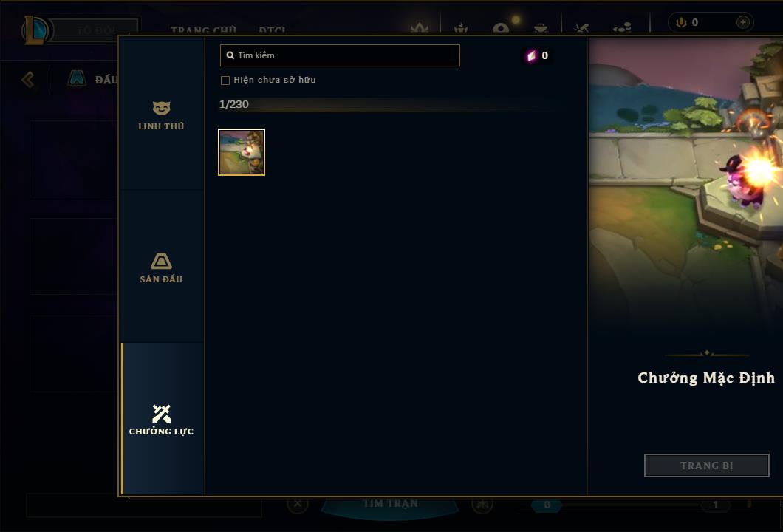Click the Tìm Trận find match button

click(x=390, y=505)
